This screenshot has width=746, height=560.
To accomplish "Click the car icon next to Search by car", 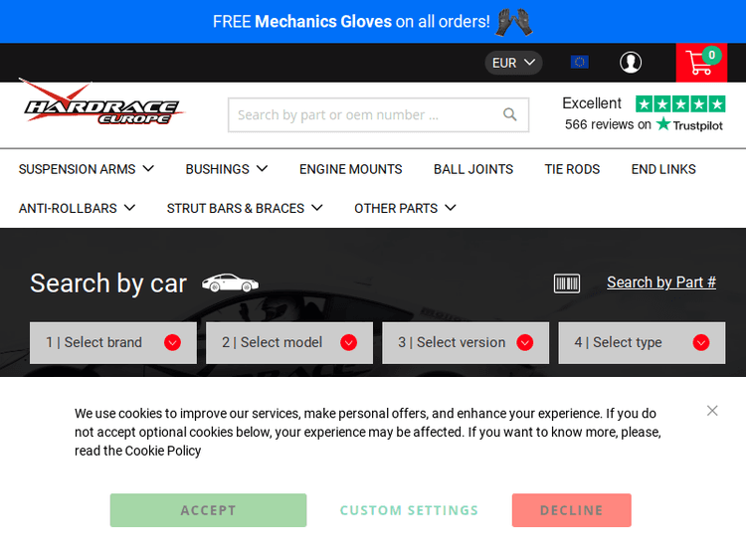I will (x=230, y=283).
